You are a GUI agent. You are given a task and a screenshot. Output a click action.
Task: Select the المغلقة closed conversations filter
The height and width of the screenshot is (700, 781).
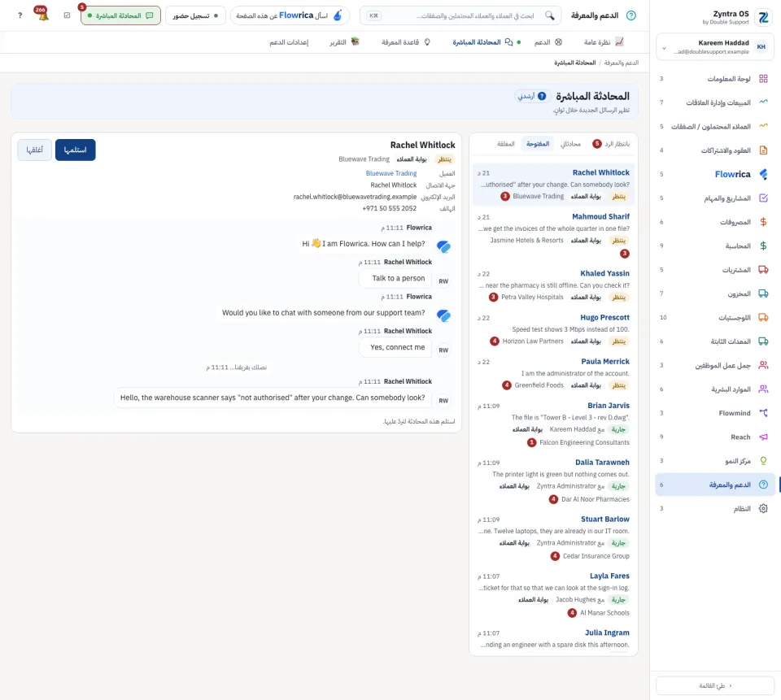pos(505,144)
